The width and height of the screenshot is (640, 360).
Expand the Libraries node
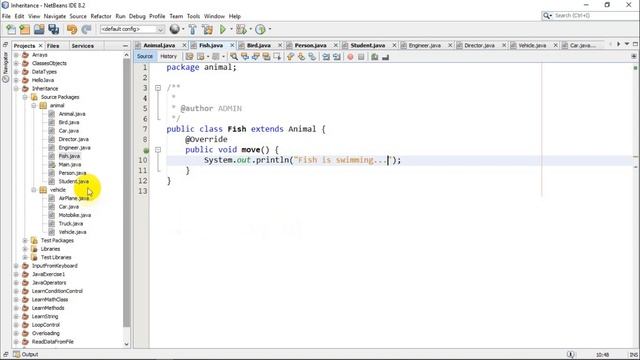pyautogui.click(x=25, y=249)
